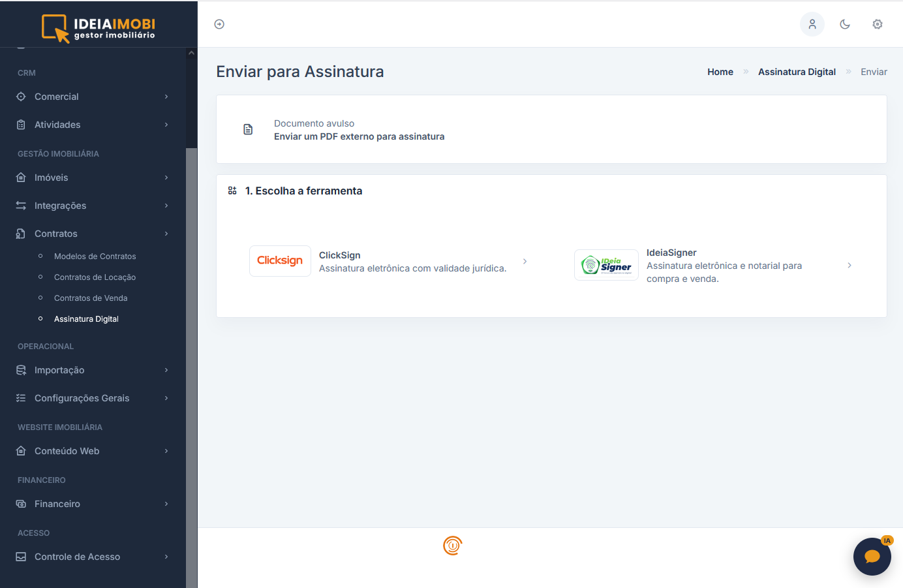Expand the Conteúdo Web chevron
903x588 pixels.
(166, 451)
